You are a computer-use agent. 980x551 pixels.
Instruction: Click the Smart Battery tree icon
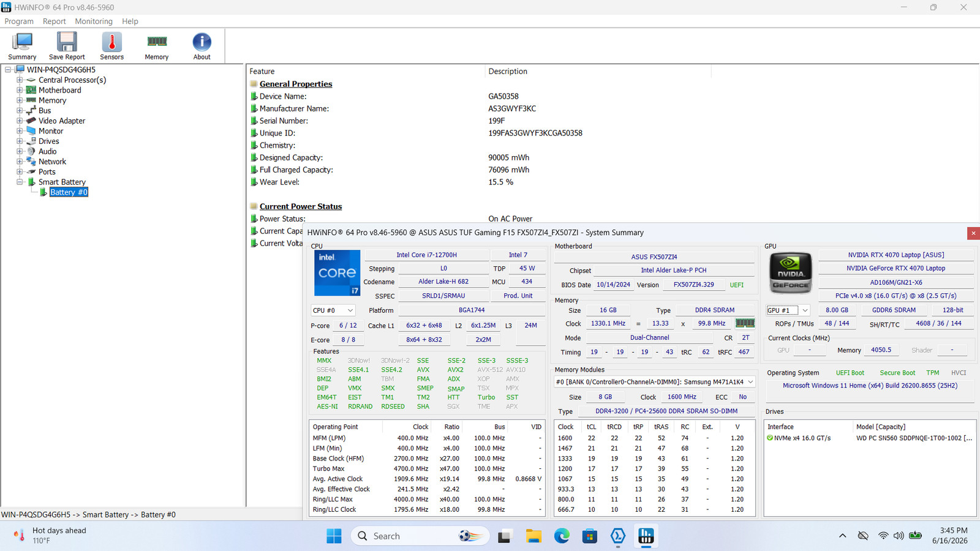coord(31,182)
